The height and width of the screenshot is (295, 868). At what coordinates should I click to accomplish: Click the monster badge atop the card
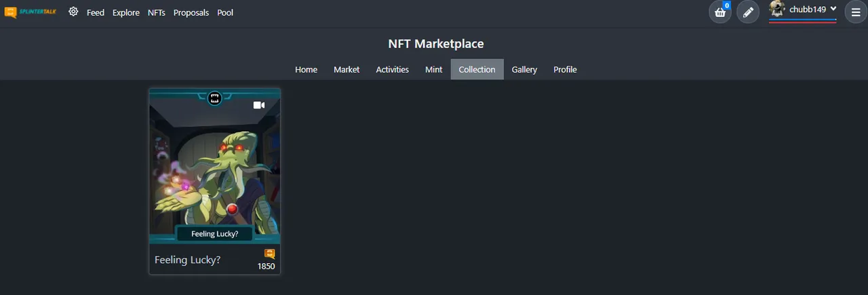point(215,99)
